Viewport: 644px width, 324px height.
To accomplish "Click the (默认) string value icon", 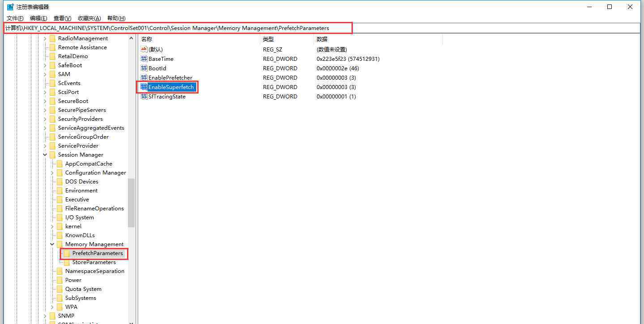I will 144,49.
